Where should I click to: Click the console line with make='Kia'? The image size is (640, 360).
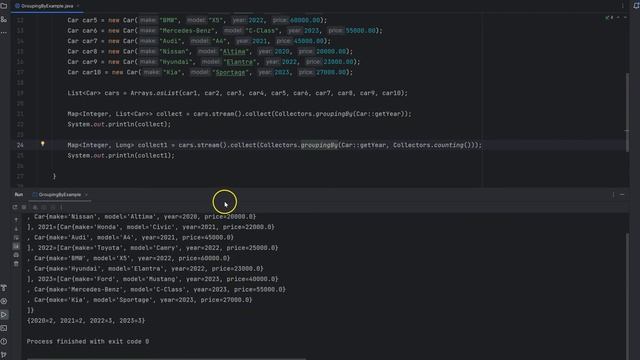point(140,300)
